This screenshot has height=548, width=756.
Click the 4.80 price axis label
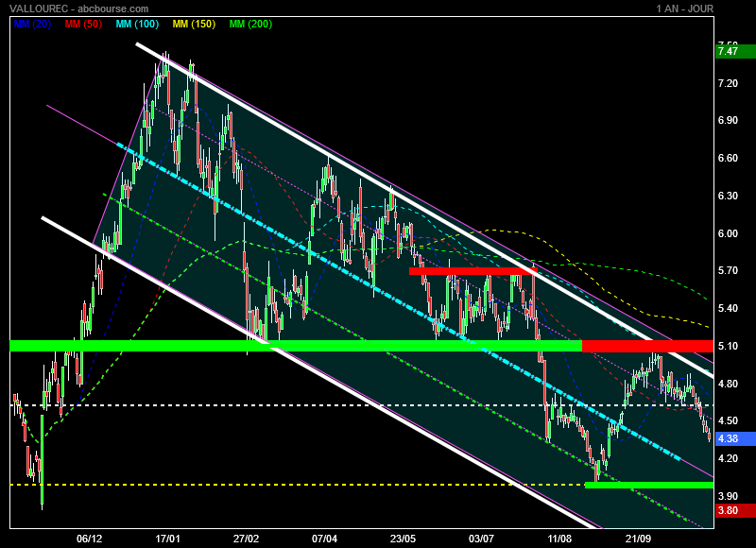(x=728, y=384)
